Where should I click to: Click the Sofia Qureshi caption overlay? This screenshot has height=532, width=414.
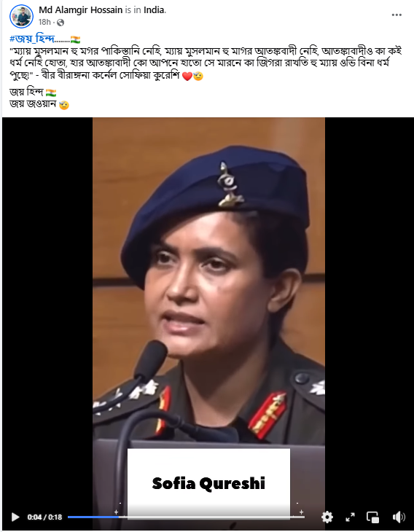coord(208,483)
